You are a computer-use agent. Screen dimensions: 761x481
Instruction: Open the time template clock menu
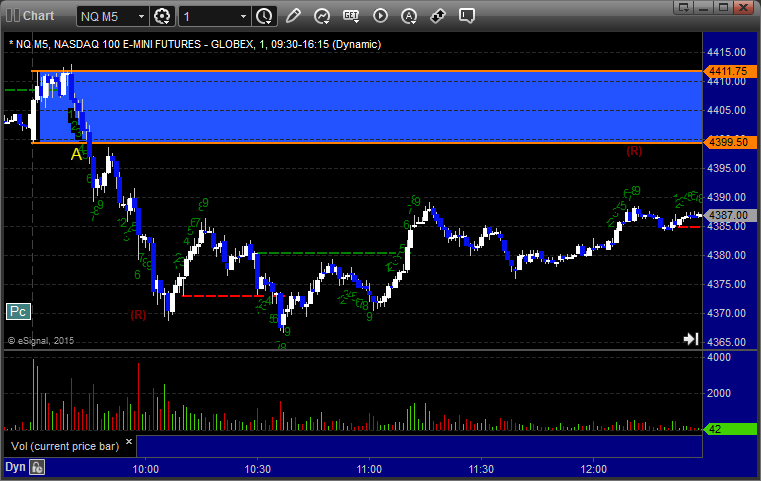point(265,16)
